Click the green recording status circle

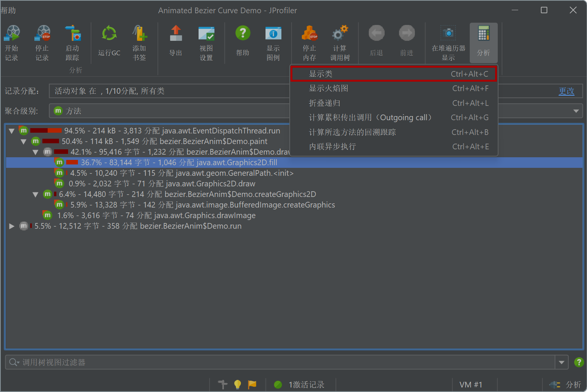coord(278,384)
